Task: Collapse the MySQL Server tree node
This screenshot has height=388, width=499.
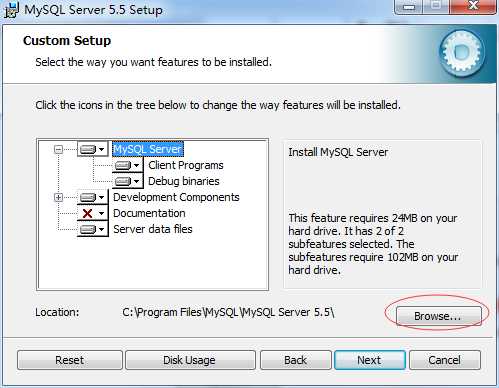Action: coord(58,149)
